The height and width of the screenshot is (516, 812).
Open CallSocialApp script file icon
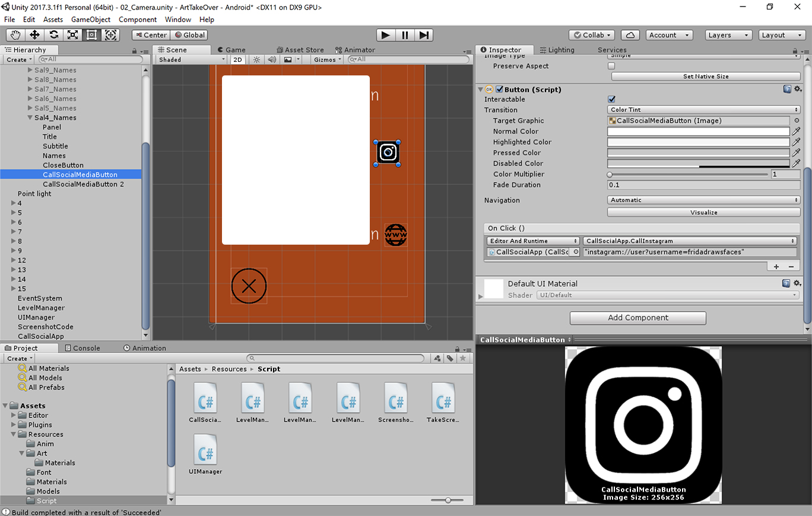click(x=205, y=398)
